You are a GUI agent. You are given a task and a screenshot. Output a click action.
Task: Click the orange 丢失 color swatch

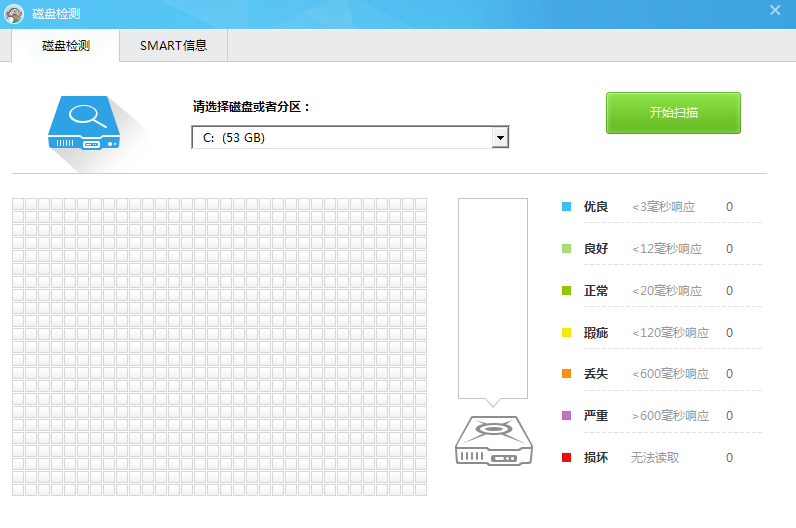[567, 374]
